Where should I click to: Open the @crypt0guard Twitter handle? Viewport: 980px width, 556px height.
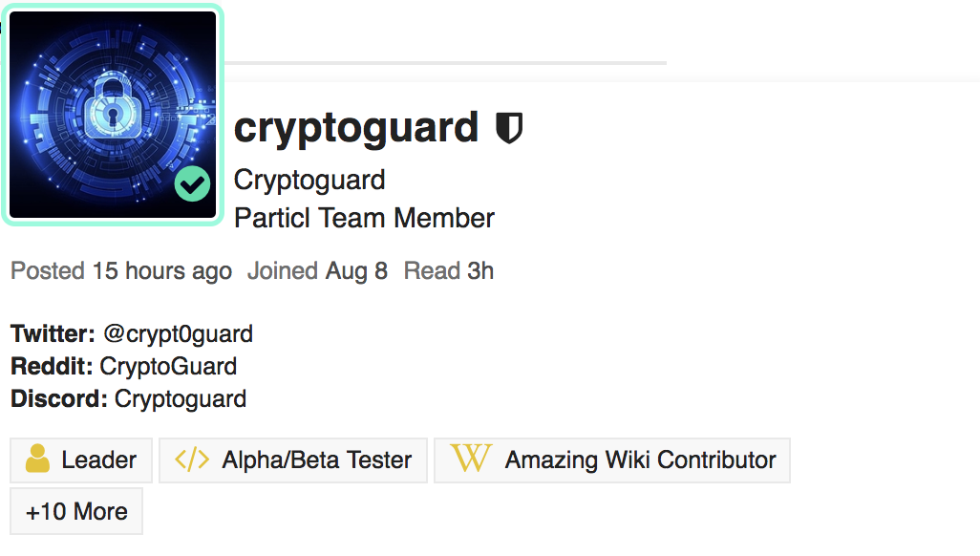point(178,334)
